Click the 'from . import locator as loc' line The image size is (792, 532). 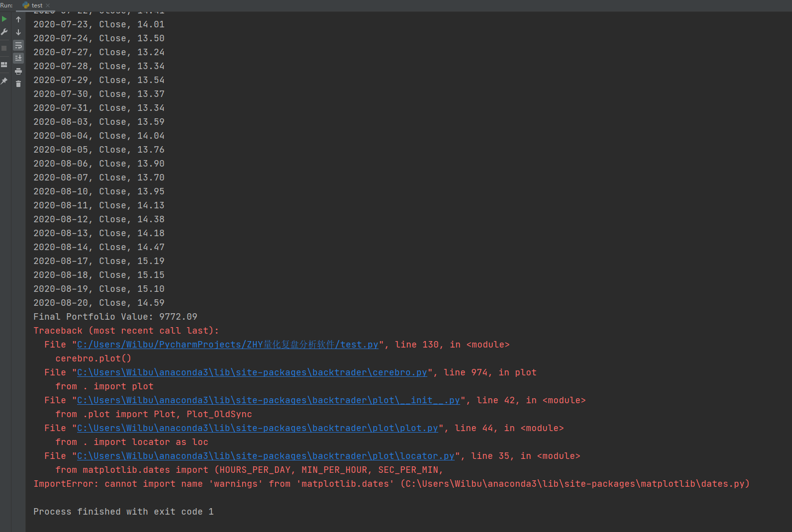pyautogui.click(x=132, y=442)
